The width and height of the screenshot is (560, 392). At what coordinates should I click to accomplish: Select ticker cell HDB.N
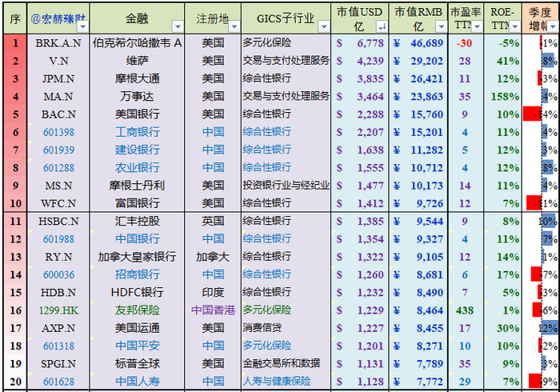(x=58, y=293)
